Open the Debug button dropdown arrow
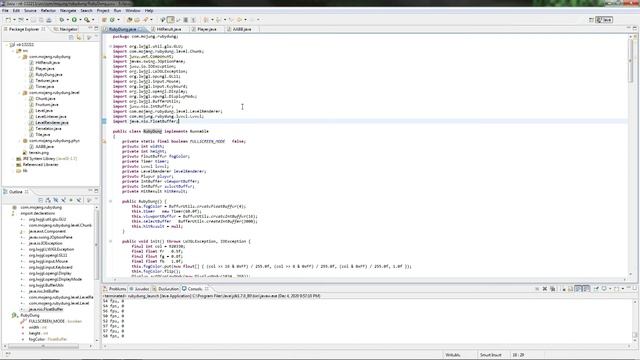The height and width of the screenshot is (360, 640). point(67,20)
